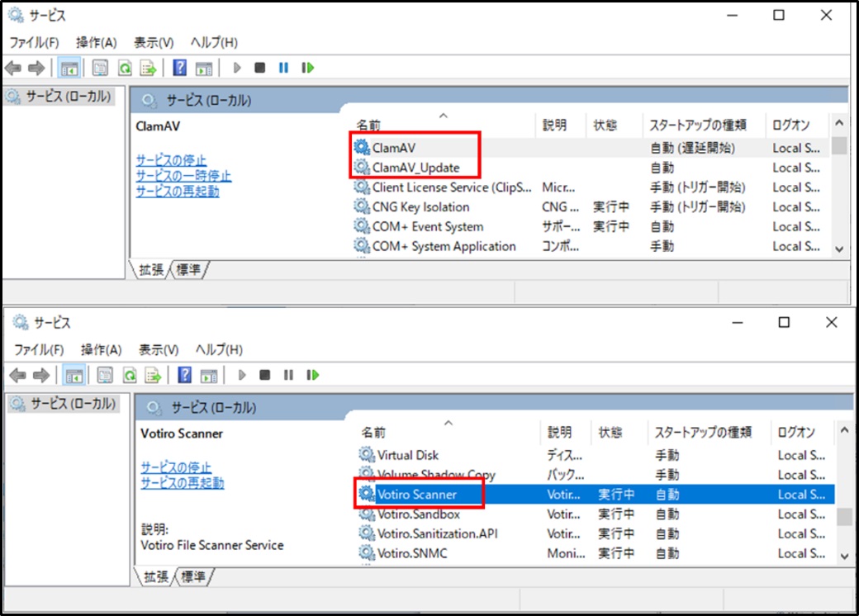Restart service icon in top window toolbar
The width and height of the screenshot is (859, 616).
[308, 68]
